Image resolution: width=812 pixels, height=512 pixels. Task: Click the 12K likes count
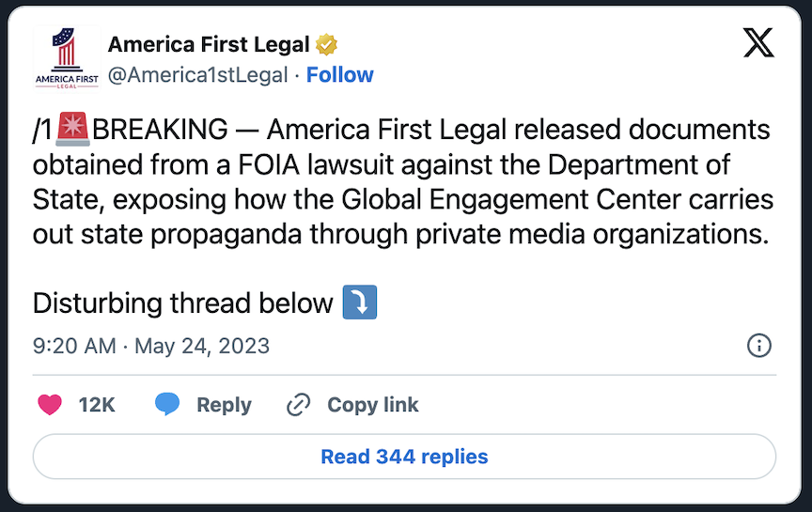97,405
